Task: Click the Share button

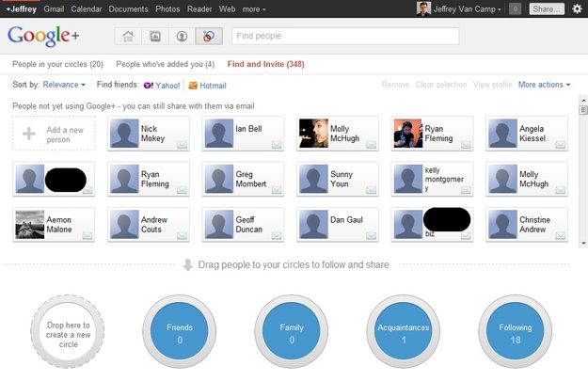Action: click(x=547, y=9)
